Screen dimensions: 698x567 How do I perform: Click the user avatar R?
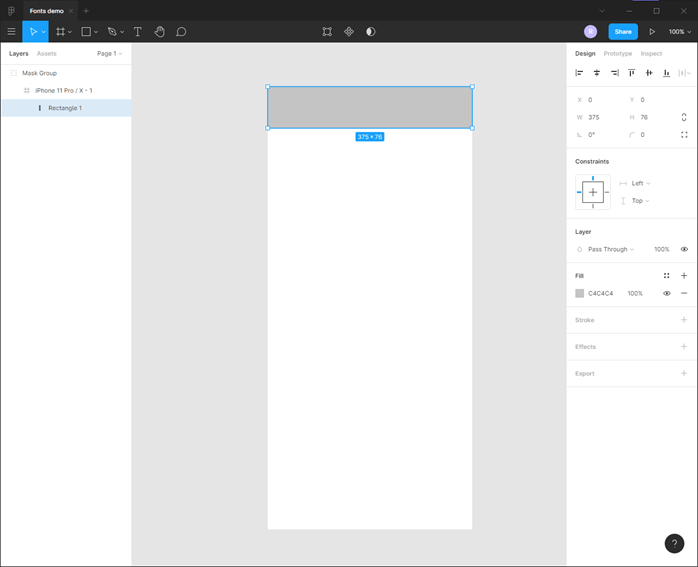(590, 32)
